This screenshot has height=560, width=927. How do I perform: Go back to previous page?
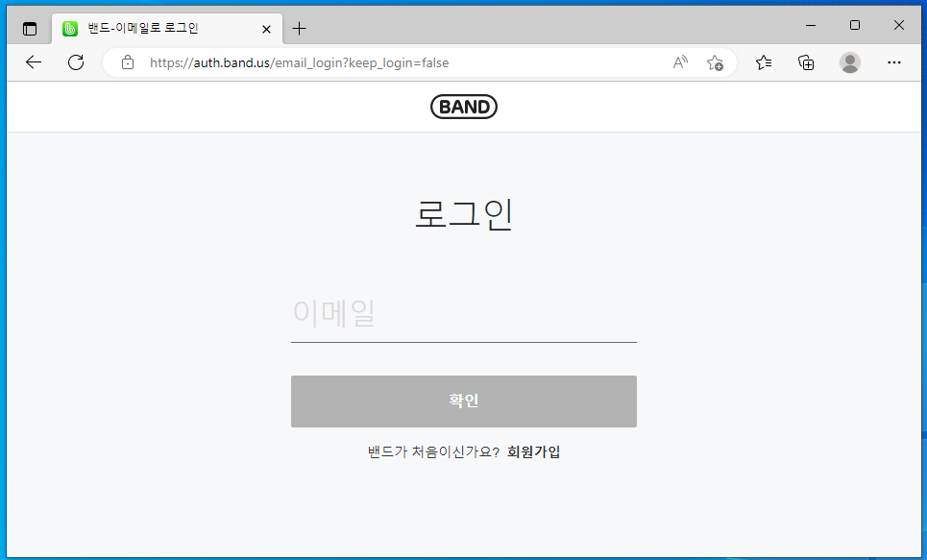pos(34,62)
